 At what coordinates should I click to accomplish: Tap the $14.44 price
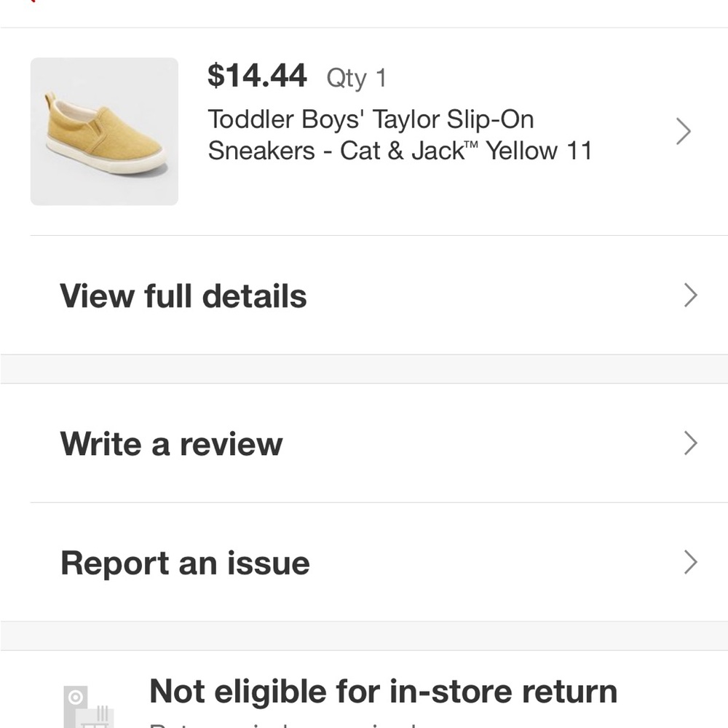coord(257,75)
